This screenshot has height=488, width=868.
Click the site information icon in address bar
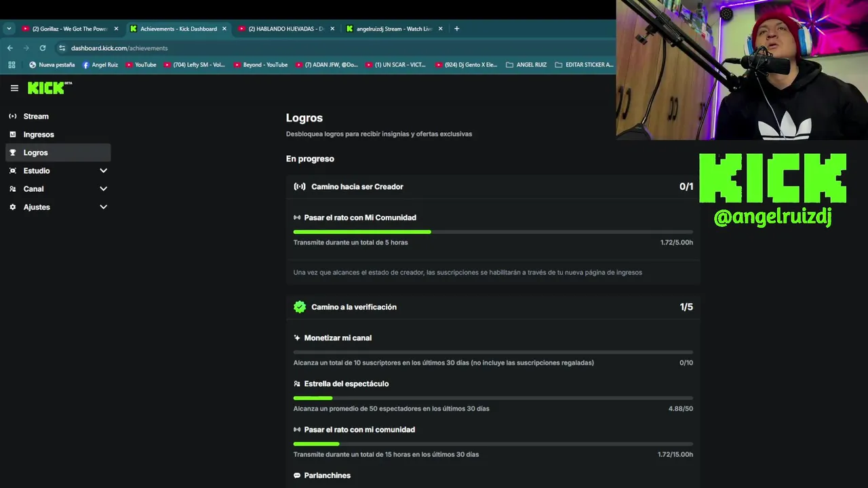coord(62,48)
